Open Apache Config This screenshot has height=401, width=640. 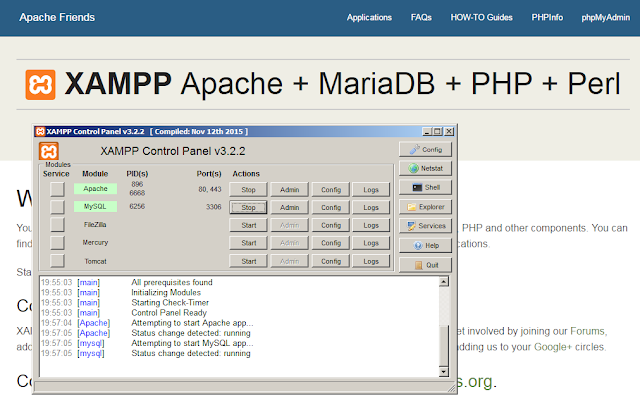coord(331,189)
